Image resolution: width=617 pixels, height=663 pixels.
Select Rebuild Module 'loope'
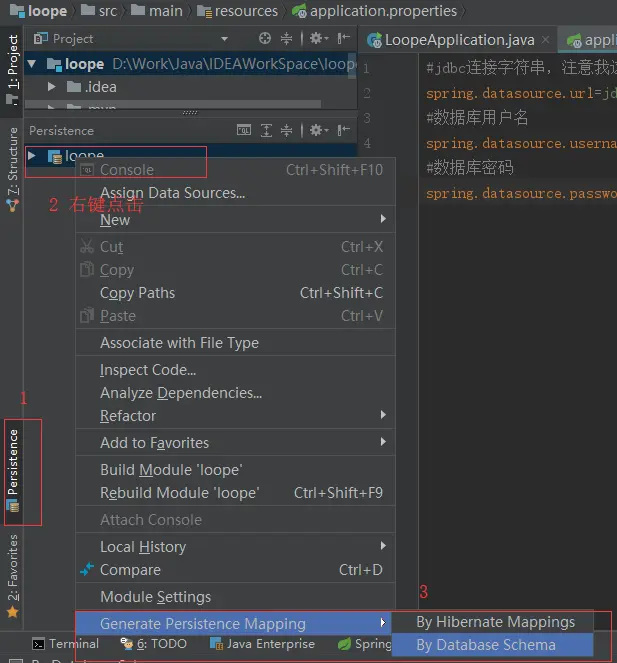pos(236,493)
